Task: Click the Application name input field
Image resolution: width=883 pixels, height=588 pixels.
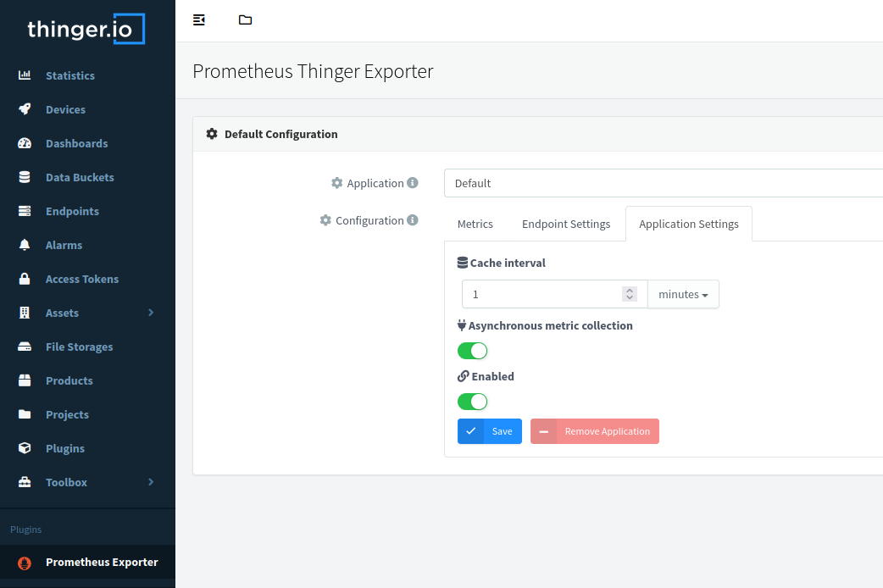Action: pyautogui.click(x=661, y=183)
